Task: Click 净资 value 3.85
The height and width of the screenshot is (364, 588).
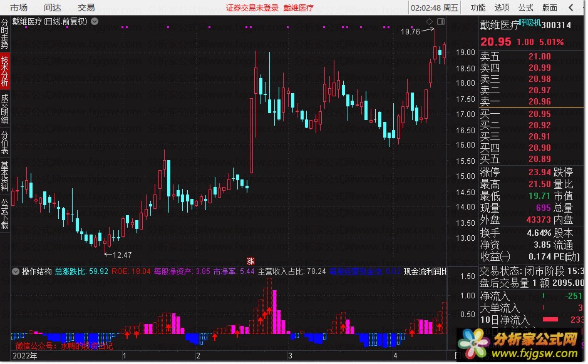Action: (x=542, y=245)
